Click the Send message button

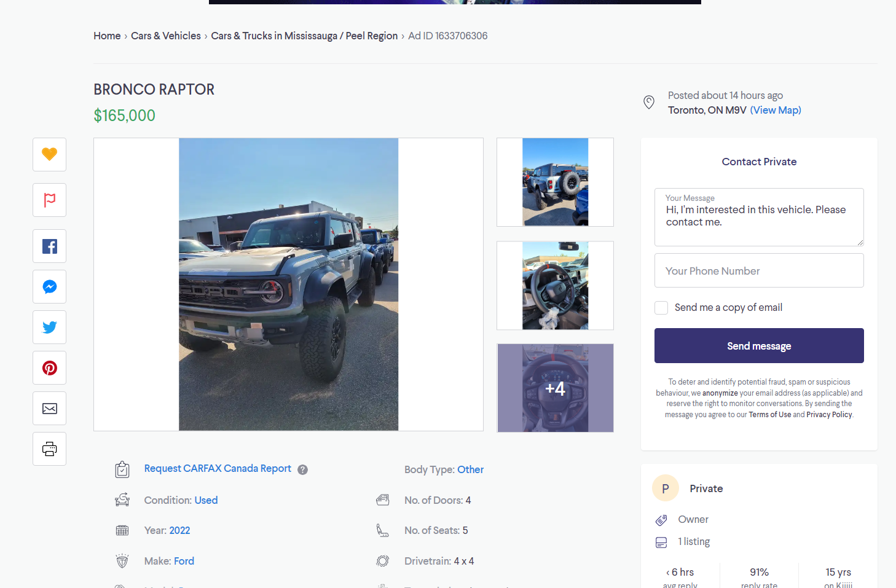point(759,346)
